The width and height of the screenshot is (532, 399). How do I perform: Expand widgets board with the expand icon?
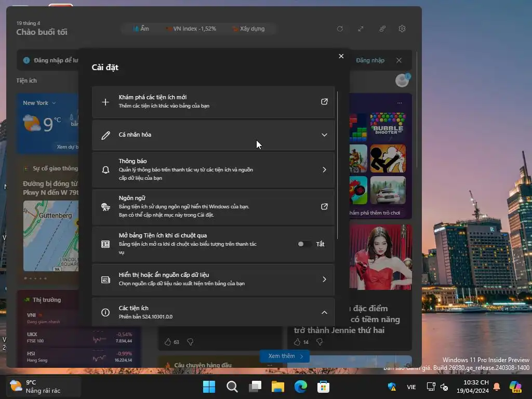[361, 29]
